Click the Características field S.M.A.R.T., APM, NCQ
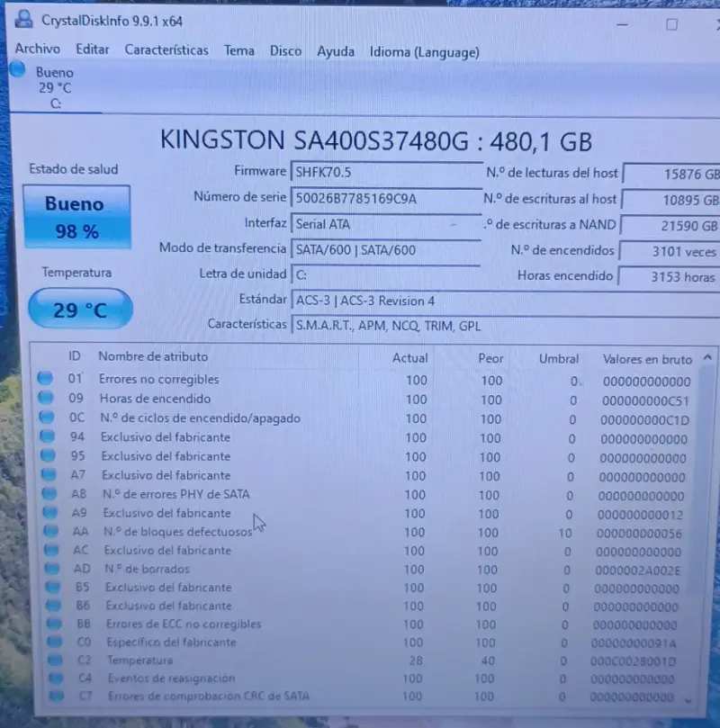This screenshot has height=728, width=720. point(506,326)
